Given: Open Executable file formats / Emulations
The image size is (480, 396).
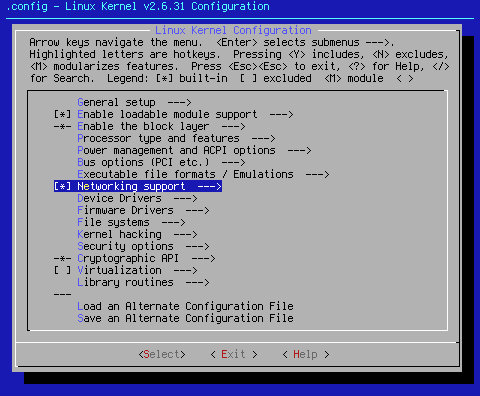Looking at the screenshot, I should (203, 174).
